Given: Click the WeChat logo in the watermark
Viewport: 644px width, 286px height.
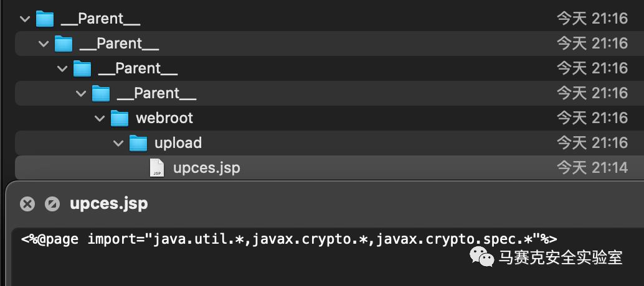Looking at the screenshot, I should coord(482,257).
